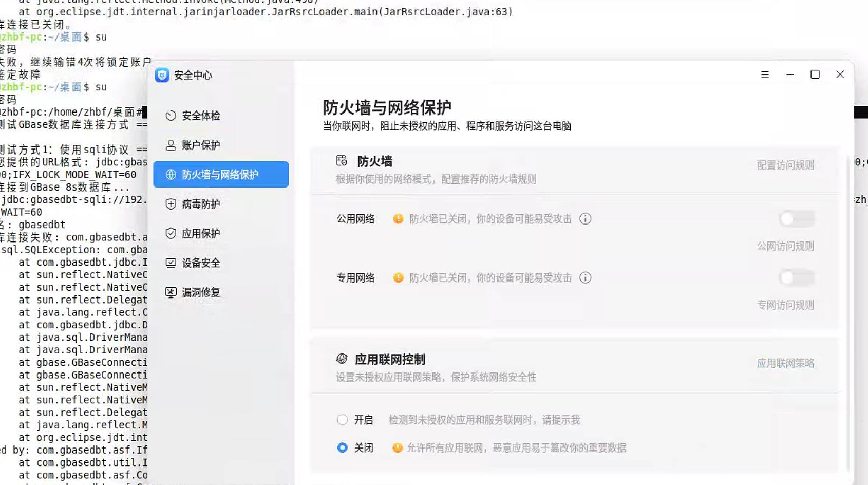Maximize the Security Center window
Viewport: 868px width, 485px height.
815,75
